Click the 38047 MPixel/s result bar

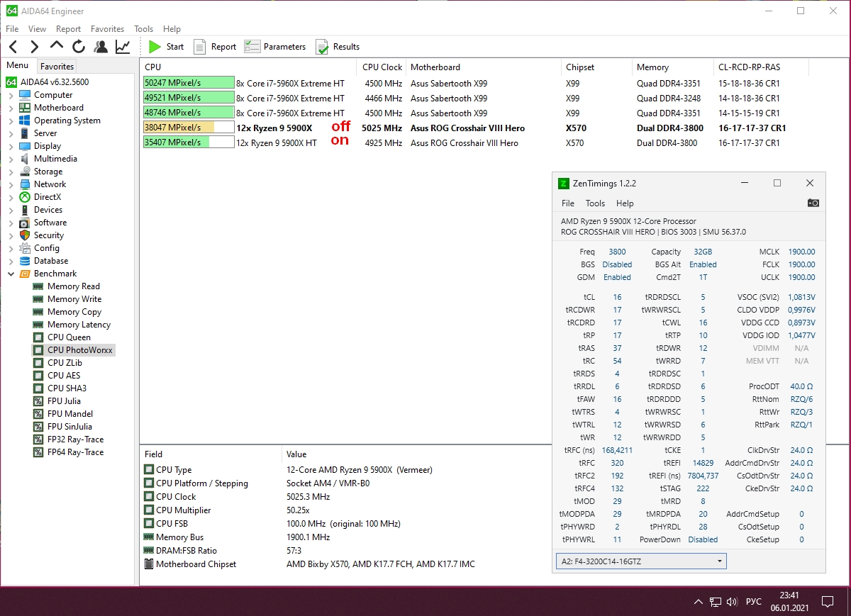[189, 128]
